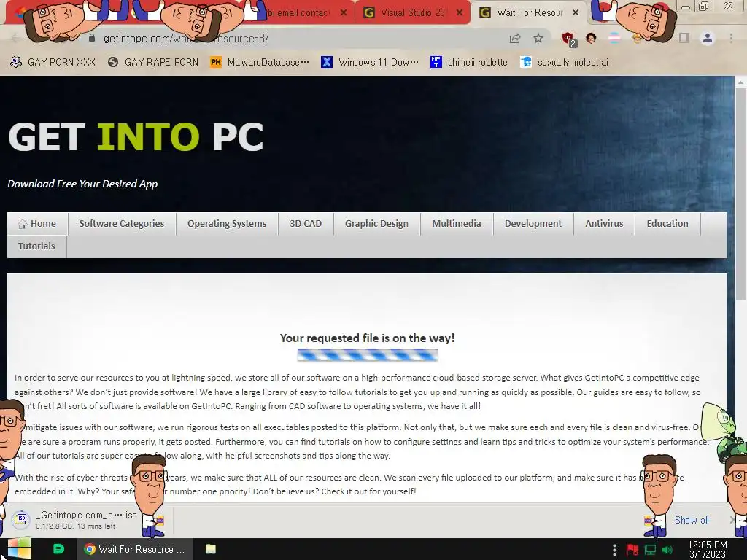The height and width of the screenshot is (560, 747).
Task: Click the striped download progress bar
Action: (368, 355)
